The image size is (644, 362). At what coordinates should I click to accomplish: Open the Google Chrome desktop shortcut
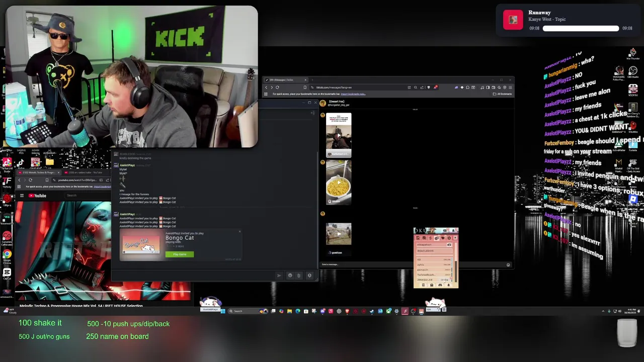point(7,256)
